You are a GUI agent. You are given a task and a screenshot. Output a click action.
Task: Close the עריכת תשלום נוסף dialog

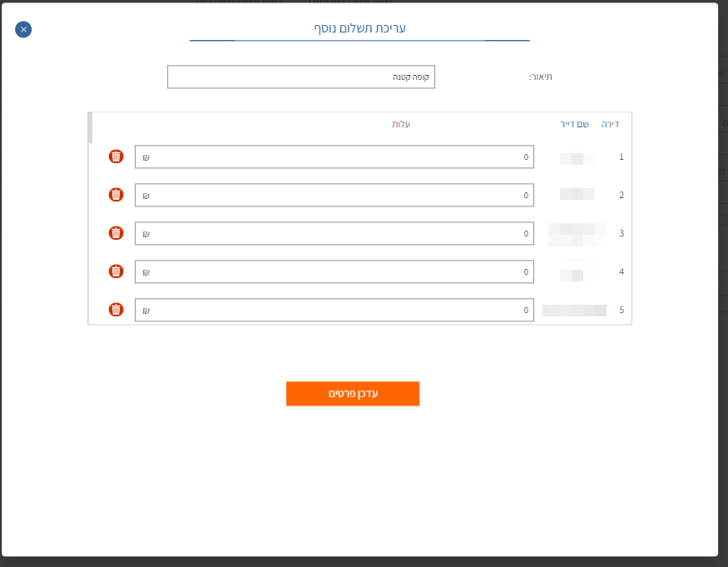(23, 30)
